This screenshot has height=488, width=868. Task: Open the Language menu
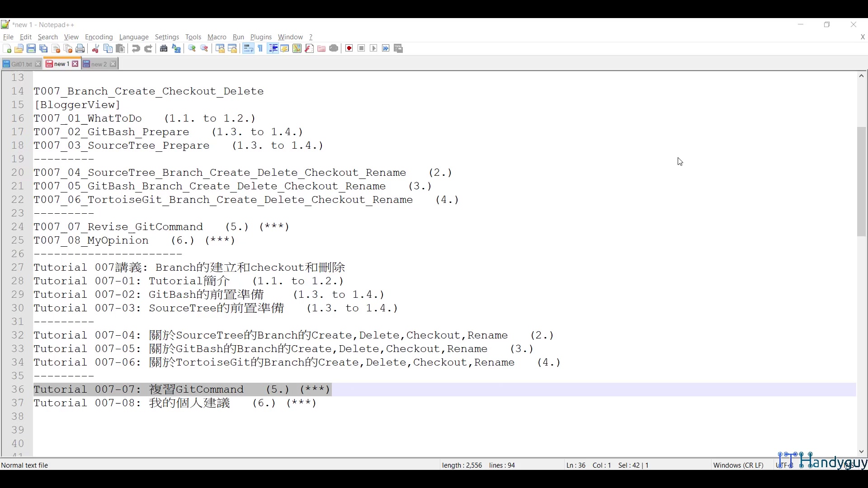point(134,37)
